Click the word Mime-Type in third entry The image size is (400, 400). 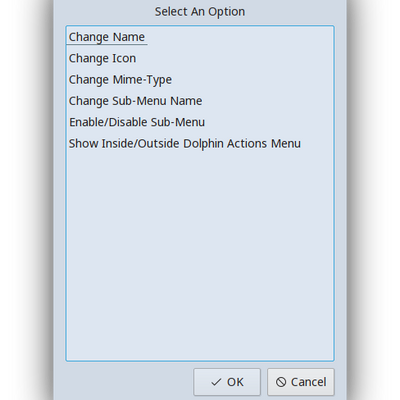(x=142, y=80)
